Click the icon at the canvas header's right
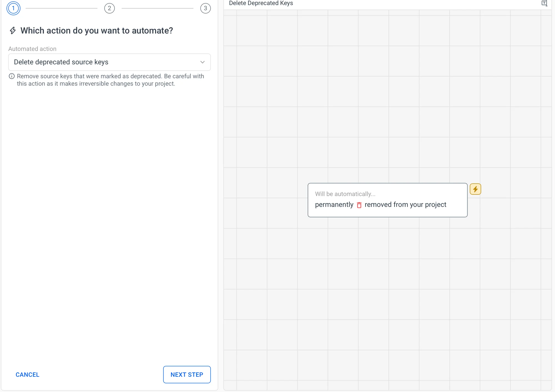The image size is (555, 392). point(544,3)
